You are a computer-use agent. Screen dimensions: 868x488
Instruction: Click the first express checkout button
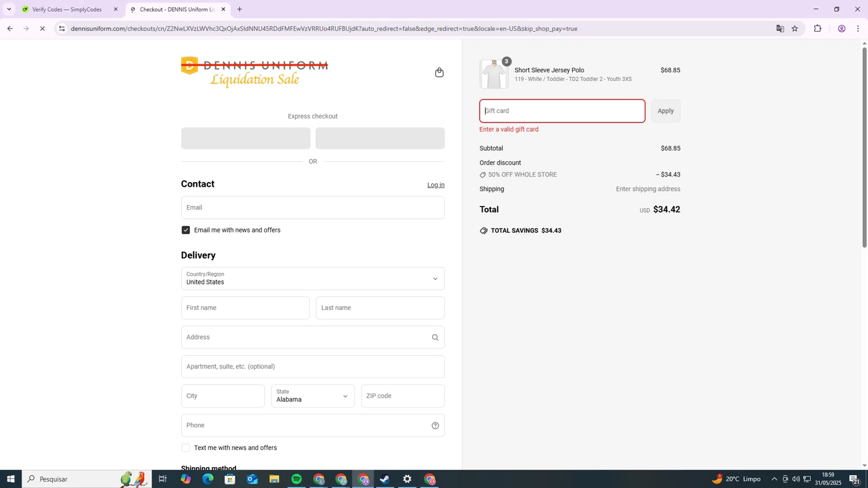tap(246, 138)
